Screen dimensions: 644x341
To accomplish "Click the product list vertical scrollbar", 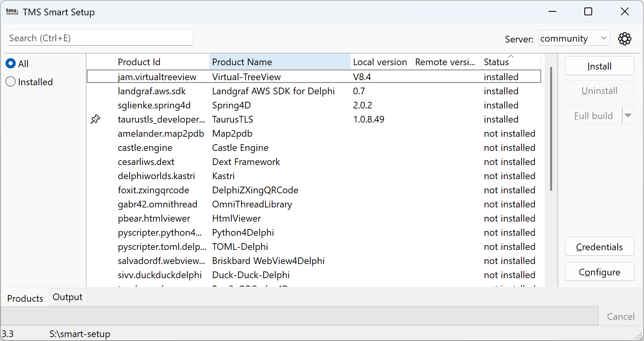I will [x=551, y=129].
